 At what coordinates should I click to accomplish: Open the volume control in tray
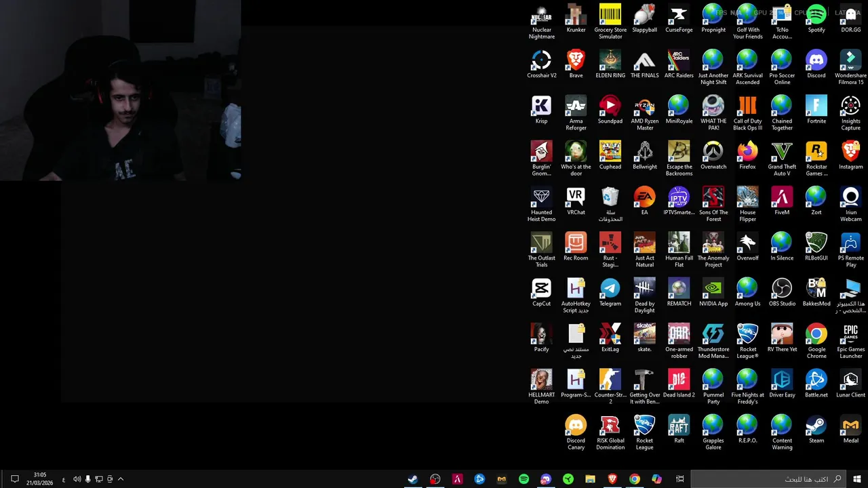[77, 479]
